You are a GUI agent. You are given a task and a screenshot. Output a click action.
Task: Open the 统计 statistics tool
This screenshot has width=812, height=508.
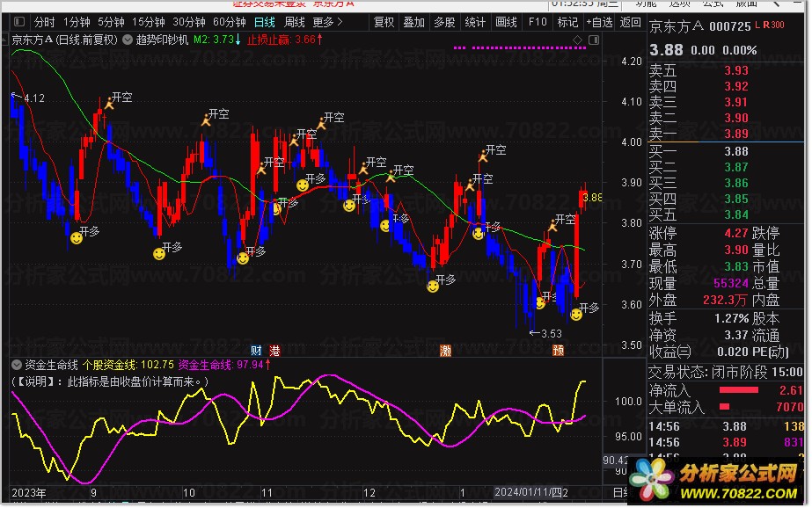click(x=475, y=22)
